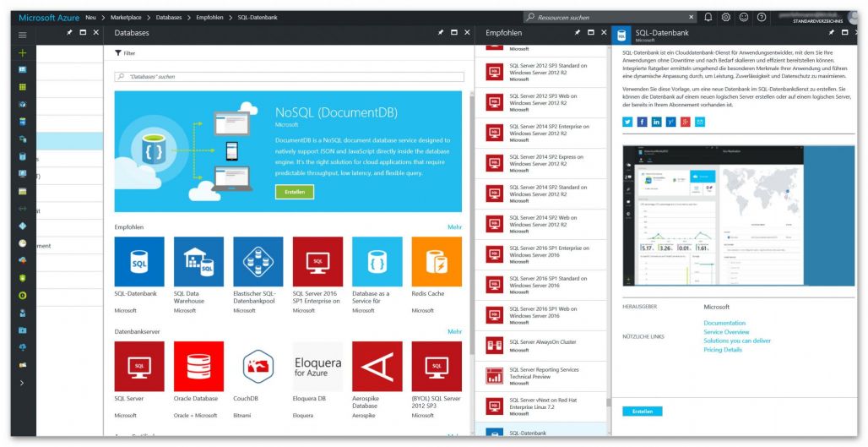
Task: Share SQL-Datenbank via email icon
Action: pyautogui.click(x=700, y=122)
